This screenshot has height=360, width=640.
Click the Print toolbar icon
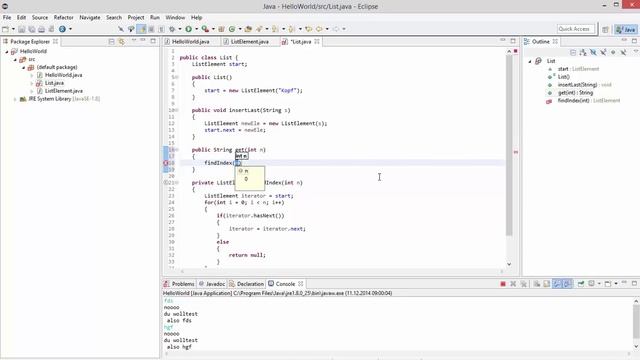[41, 29]
